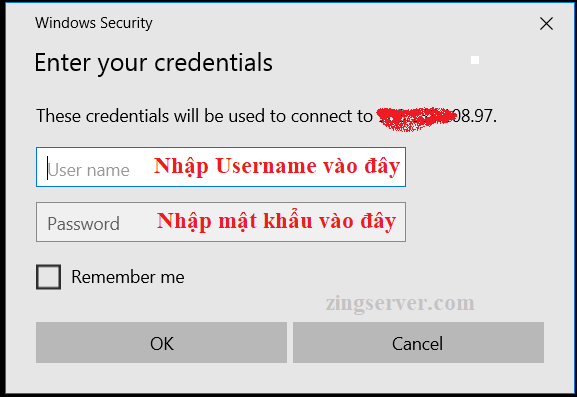Focus the User name input field
This screenshot has width=577, height=397.
[221, 167]
